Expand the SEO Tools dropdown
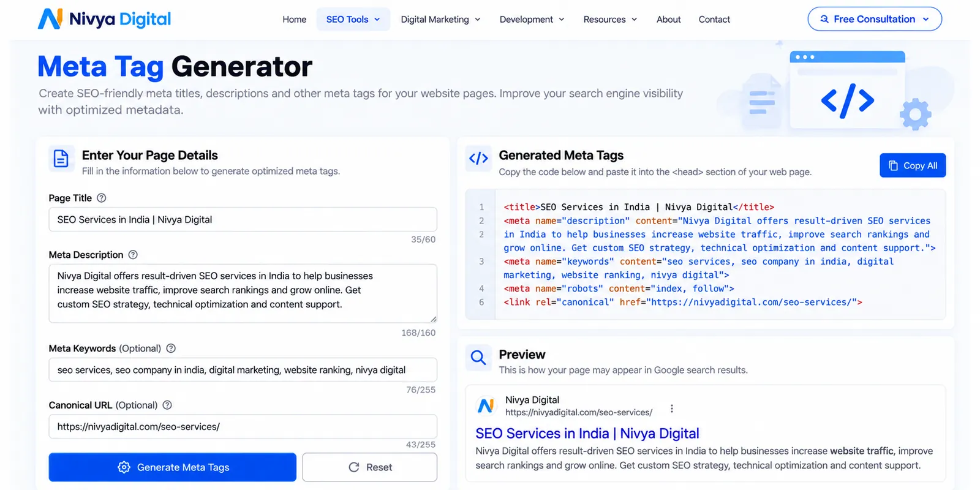980x490 pixels. tap(353, 20)
